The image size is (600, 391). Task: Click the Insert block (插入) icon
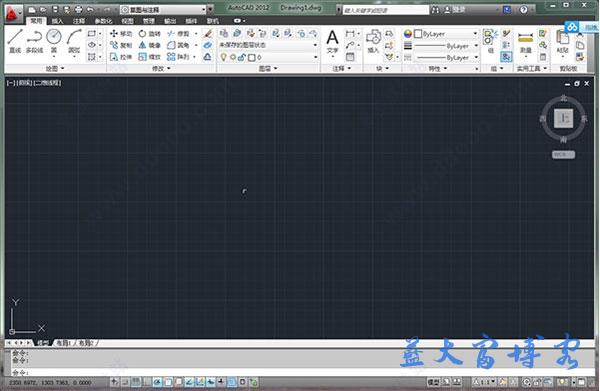pyautogui.click(x=373, y=41)
